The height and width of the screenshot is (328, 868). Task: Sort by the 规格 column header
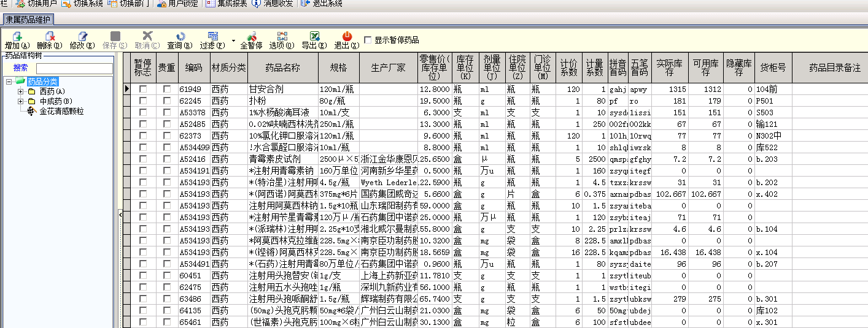339,68
